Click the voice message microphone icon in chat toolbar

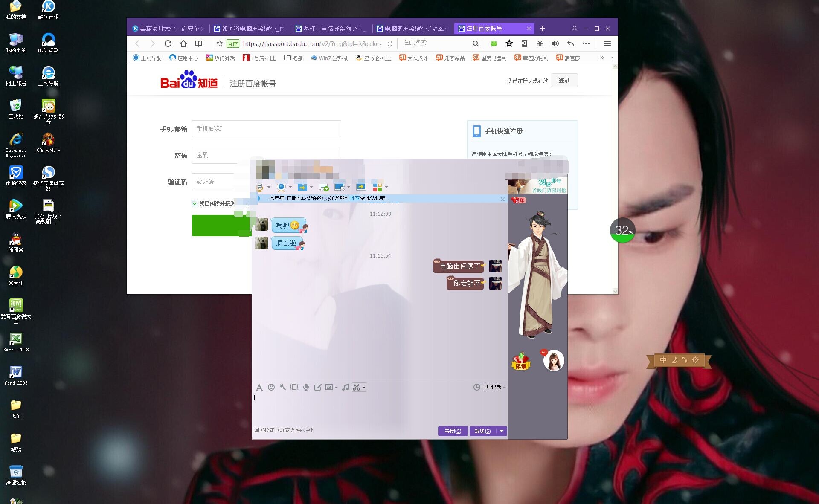pos(306,387)
